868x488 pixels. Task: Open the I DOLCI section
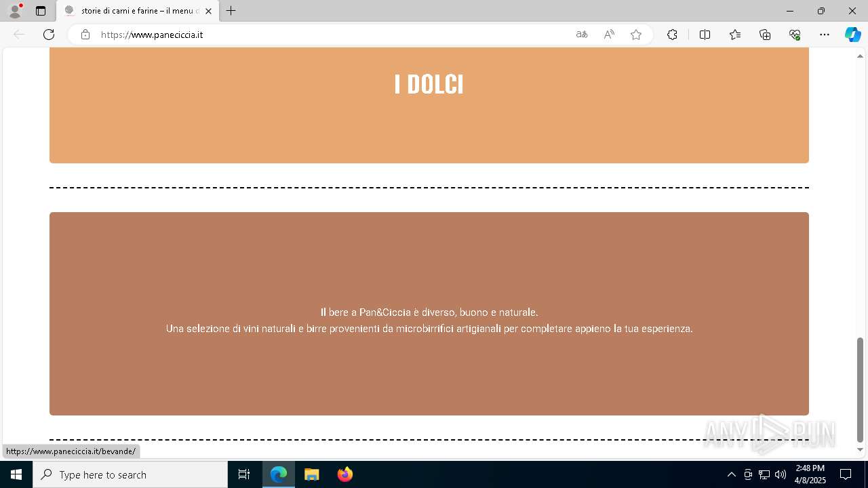(429, 105)
